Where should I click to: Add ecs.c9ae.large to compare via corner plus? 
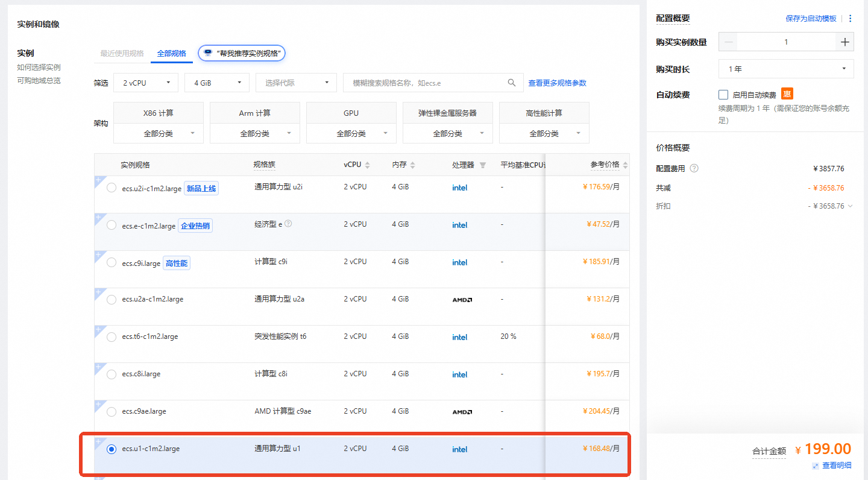98,405
